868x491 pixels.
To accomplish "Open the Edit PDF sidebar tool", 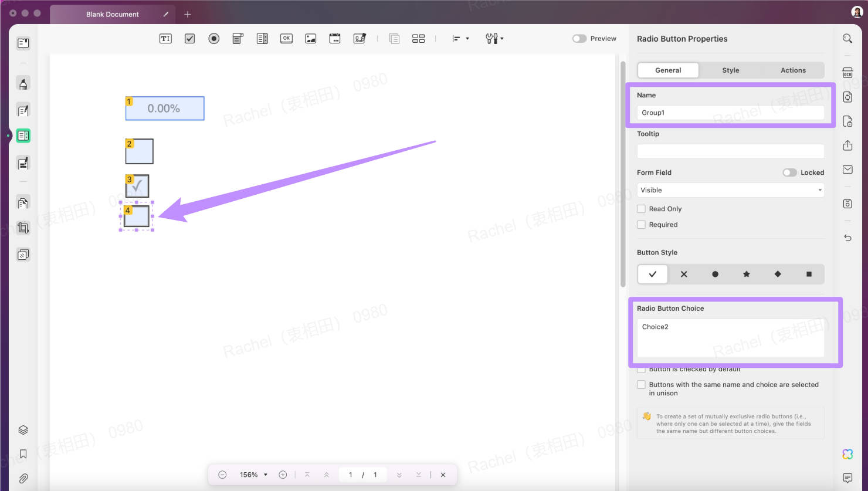I will 23,110.
